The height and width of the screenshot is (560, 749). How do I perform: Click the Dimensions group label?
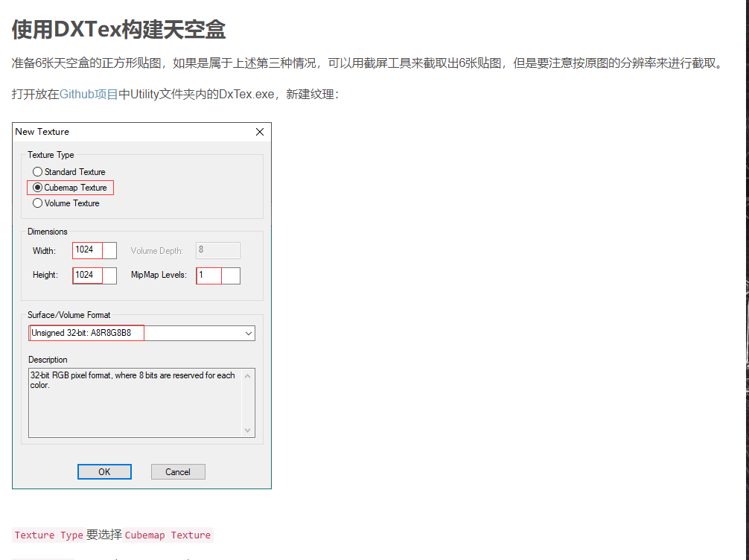48,232
